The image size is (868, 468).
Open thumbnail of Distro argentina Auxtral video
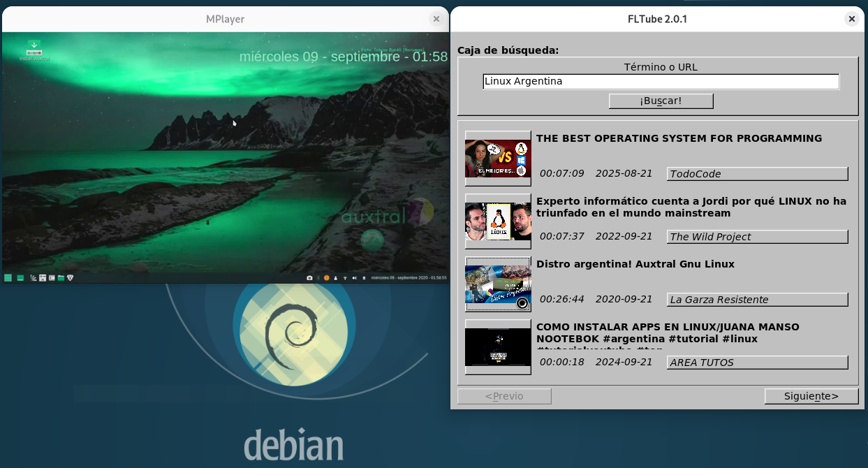pos(498,284)
